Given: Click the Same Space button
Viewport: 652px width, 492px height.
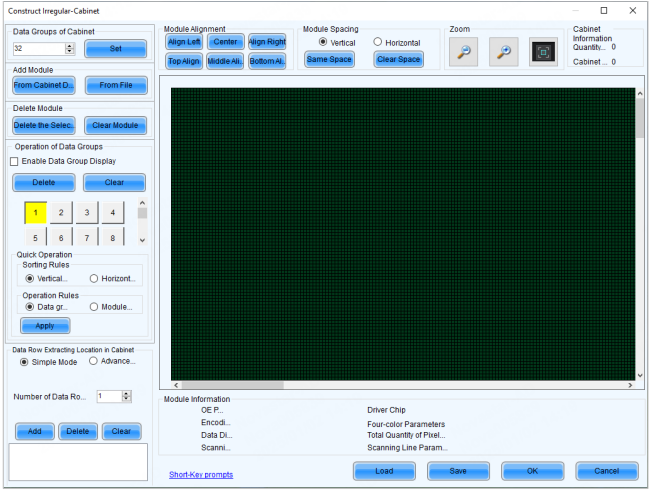Looking at the screenshot, I should pyautogui.click(x=329, y=60).
